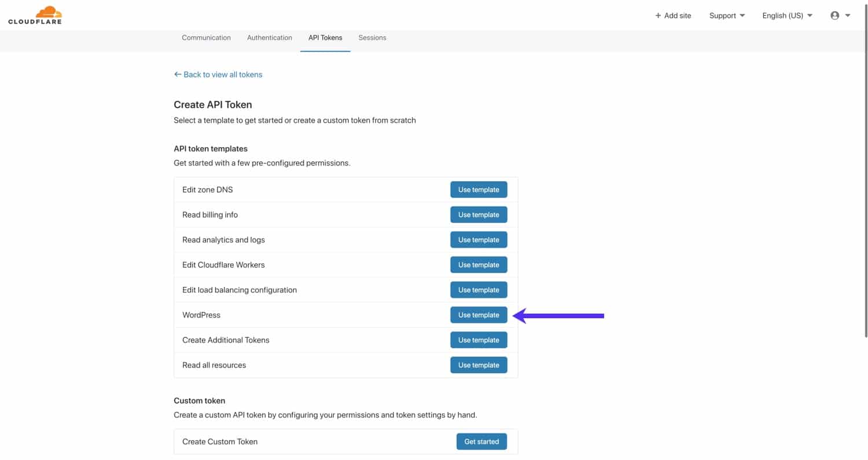Use the Edit zone DNS template
This screenshot has width=868, height=460.
pos(479,189)
